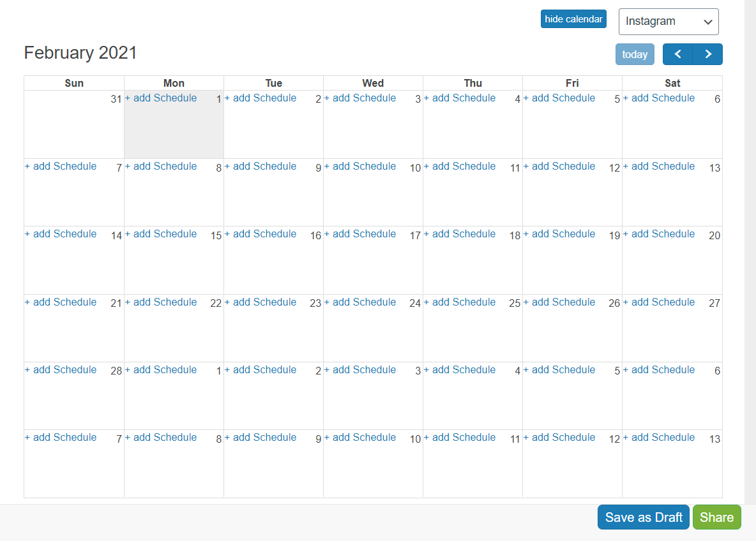Viewport: 756px width, 541px height.
Task: Select the highlighted February 1 cell
Action: (174, 128)
